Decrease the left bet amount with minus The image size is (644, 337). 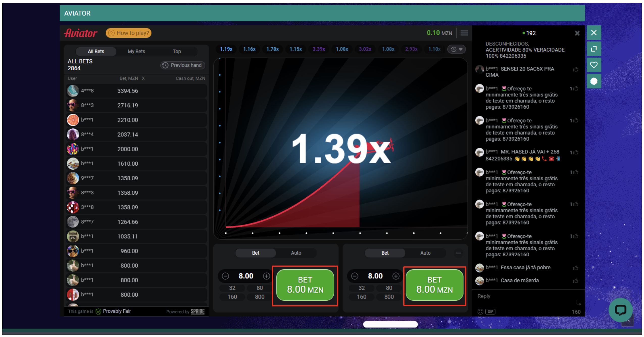tap(225, 276)
